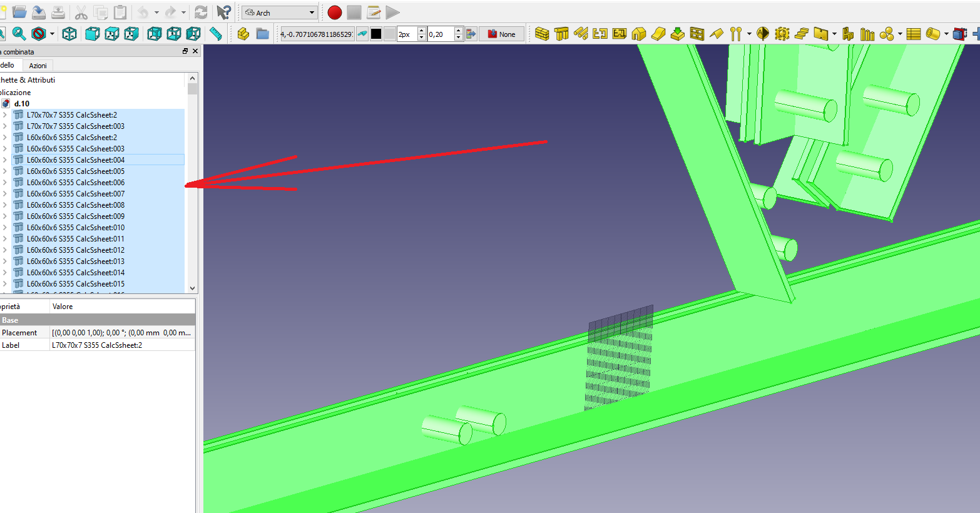Switch to front view cube

click(93, 34)
